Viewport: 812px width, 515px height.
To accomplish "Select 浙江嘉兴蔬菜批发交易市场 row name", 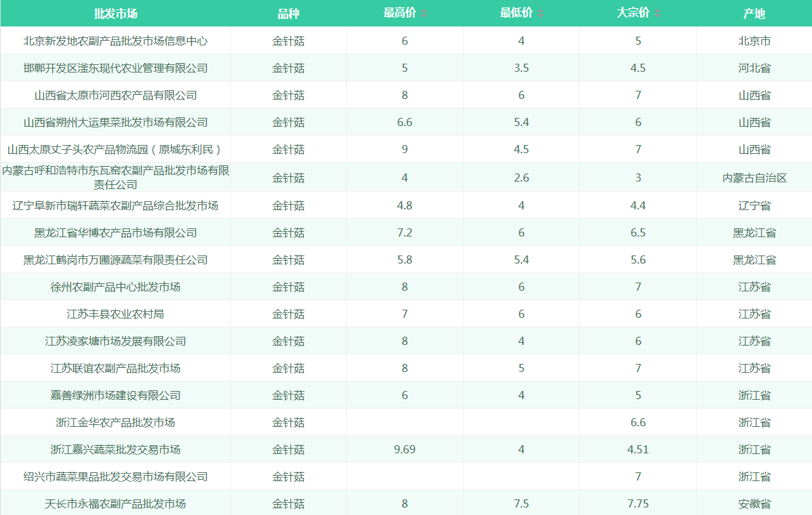I will tap(115, 449).
